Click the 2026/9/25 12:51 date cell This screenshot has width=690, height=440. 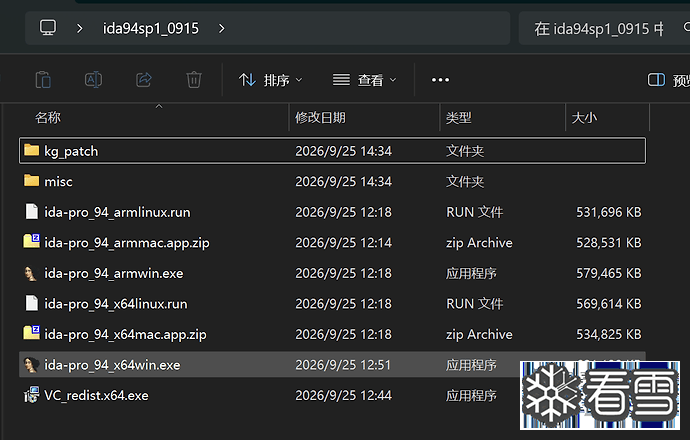[343, 365]
